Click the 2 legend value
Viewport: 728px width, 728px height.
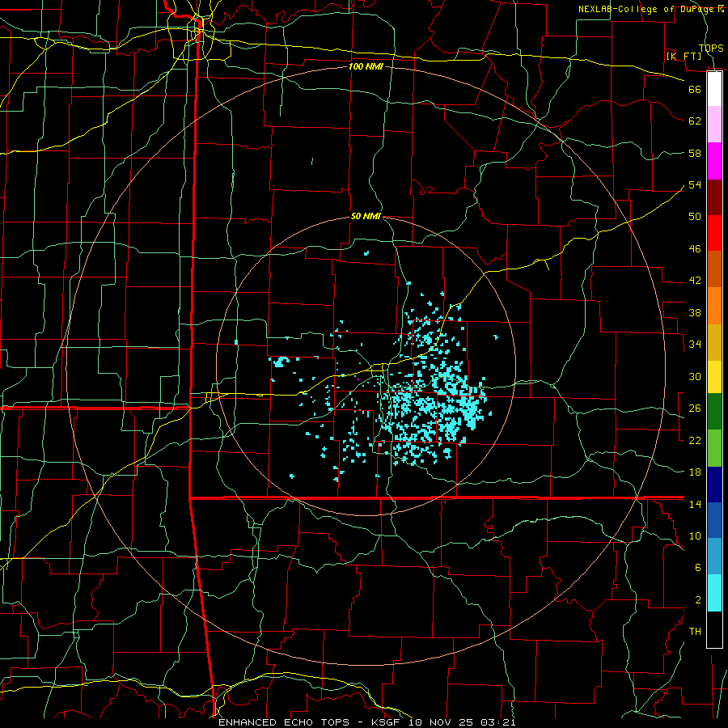pos(697,600)
